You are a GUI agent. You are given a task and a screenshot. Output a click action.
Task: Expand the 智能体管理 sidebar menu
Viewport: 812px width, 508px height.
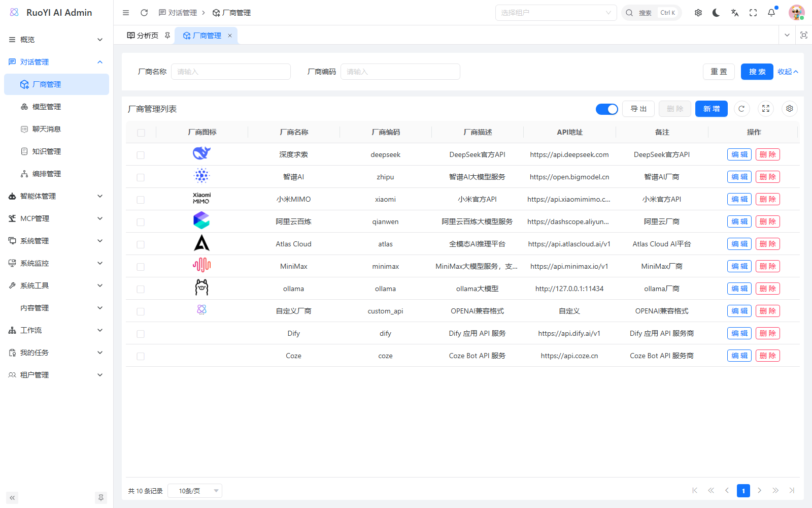pos(56,196)
